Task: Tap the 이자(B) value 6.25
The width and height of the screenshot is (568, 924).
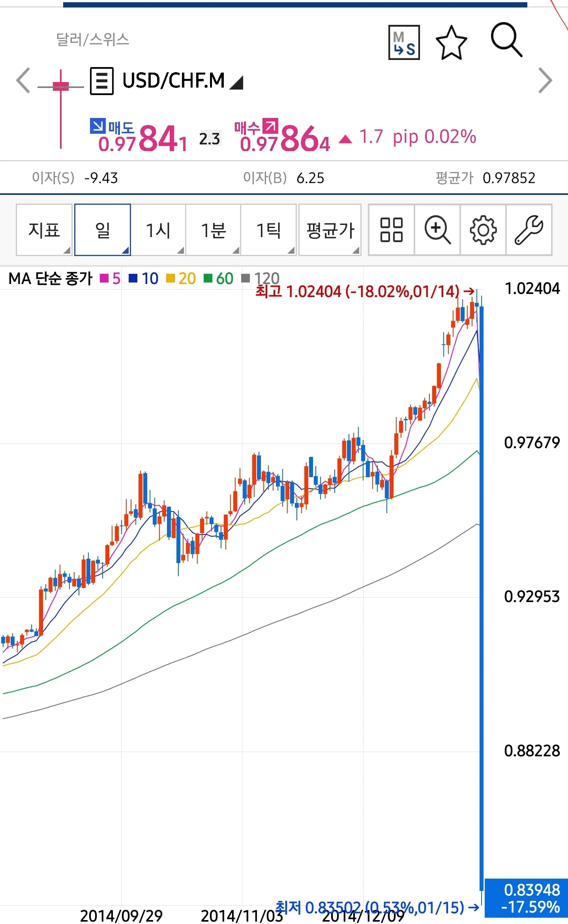Action: pos(310,178)
